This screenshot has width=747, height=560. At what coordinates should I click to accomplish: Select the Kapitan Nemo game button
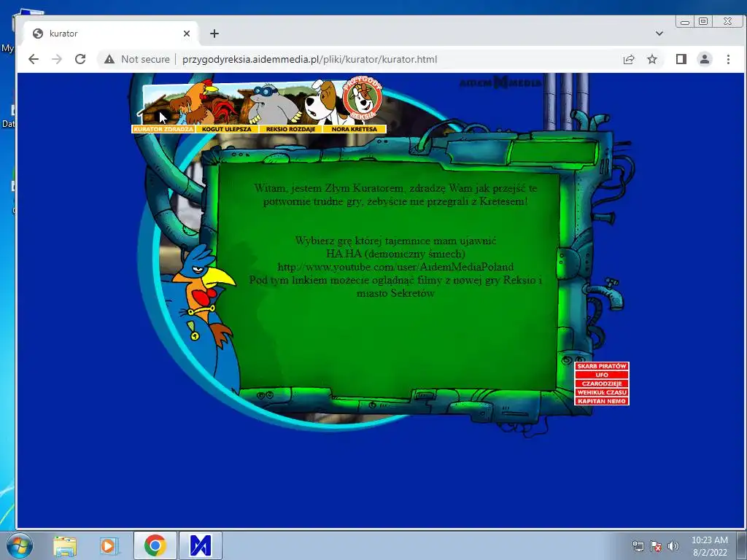602,401
